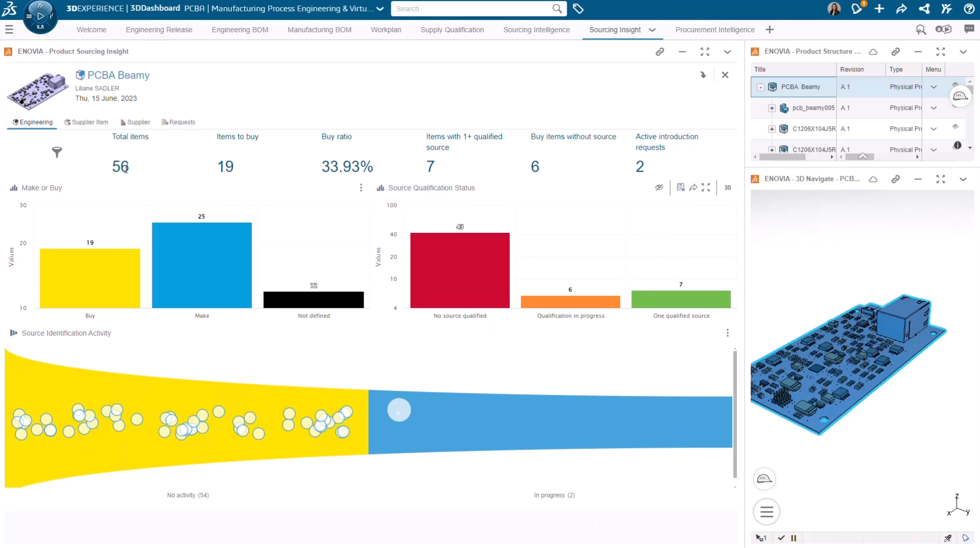Click the link icon in Product Sourcing Insight
The image size is (980, 548).
coord(660,52)
